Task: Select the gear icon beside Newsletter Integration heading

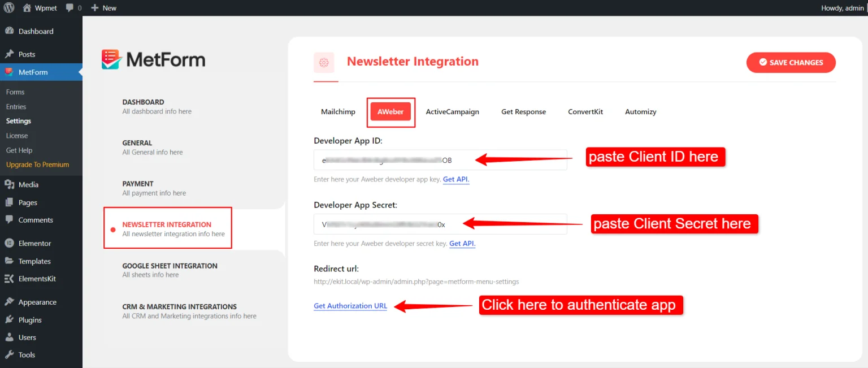Action: (x=324, y=62)
